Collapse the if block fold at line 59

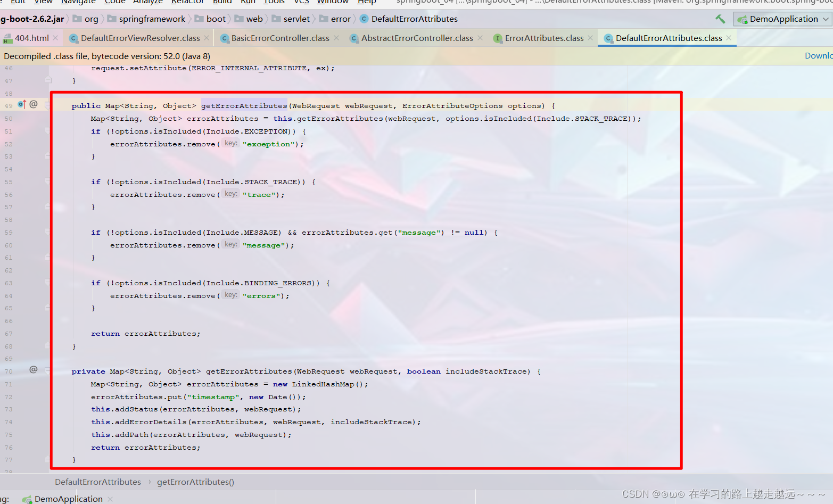(x=48, y=232)
